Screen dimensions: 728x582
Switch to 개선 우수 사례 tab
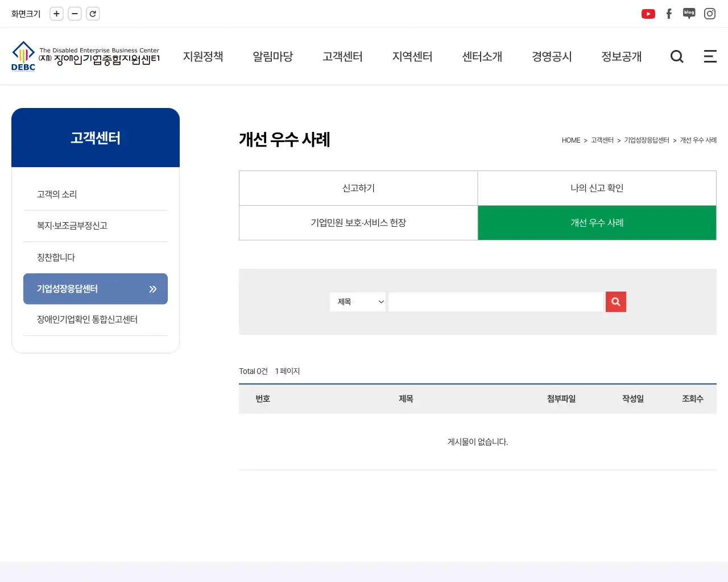coord(597,223)
